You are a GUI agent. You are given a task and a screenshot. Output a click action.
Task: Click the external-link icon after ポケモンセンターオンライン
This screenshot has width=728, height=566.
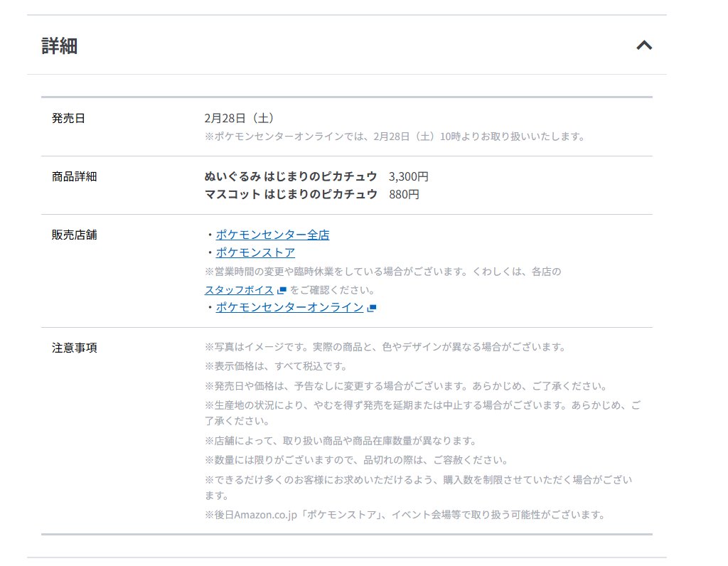(x=371, y=308)
